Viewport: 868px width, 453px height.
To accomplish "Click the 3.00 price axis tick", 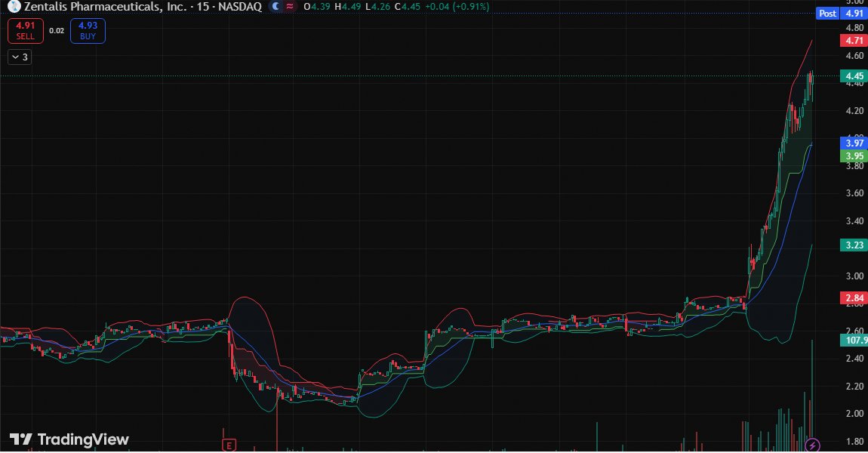I will click(854, 276).
